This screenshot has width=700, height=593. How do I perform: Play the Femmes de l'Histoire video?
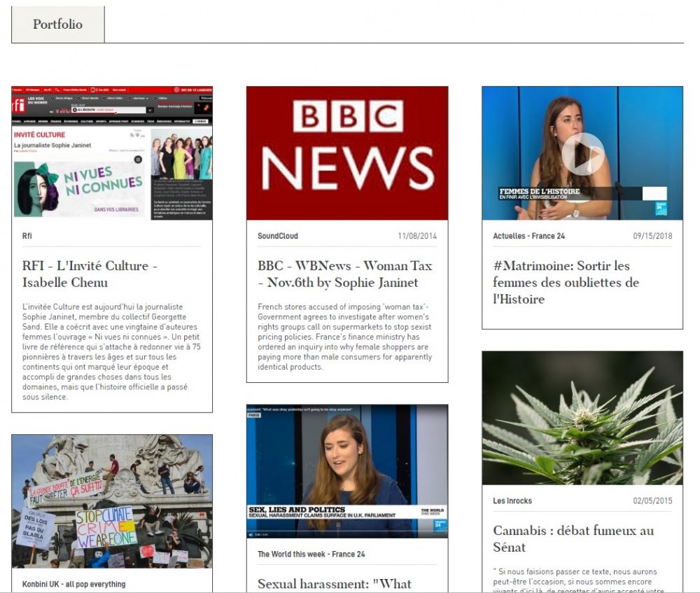pyautogui.click(x=582, y=153)
